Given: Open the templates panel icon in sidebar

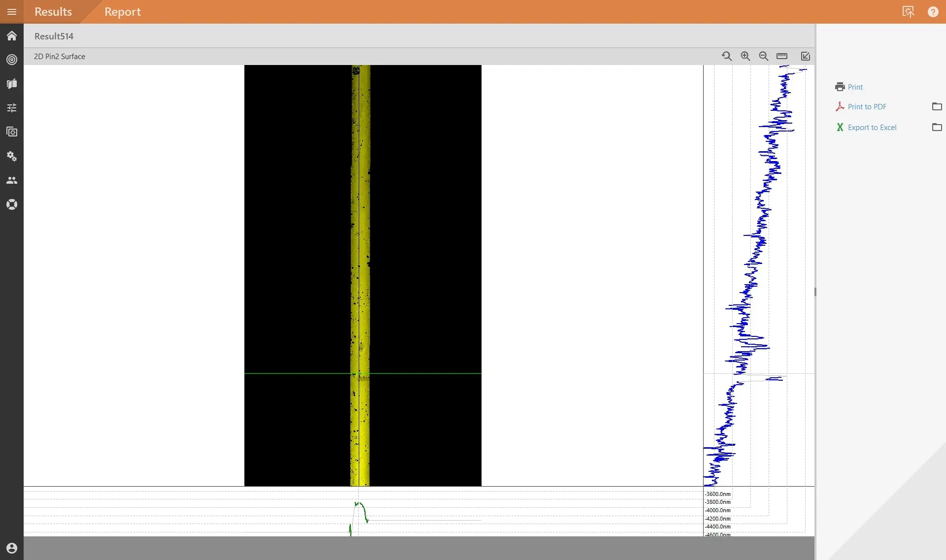Looking at the screenshot, I should tap(11, 132).
